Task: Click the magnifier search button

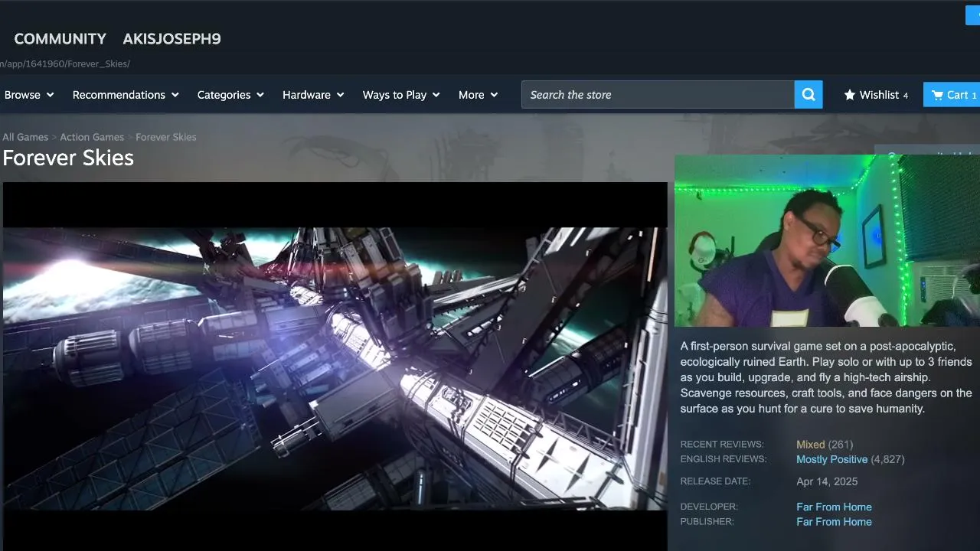Action: coord(808,95)
